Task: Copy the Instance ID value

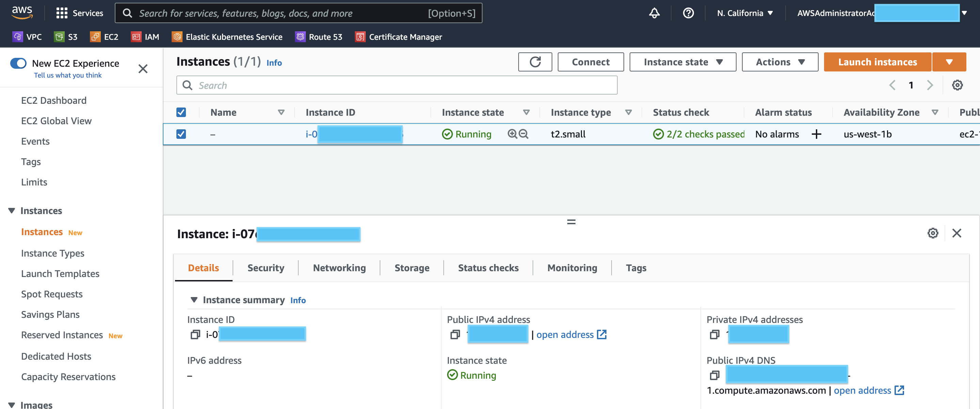Action: pos(195,334)
